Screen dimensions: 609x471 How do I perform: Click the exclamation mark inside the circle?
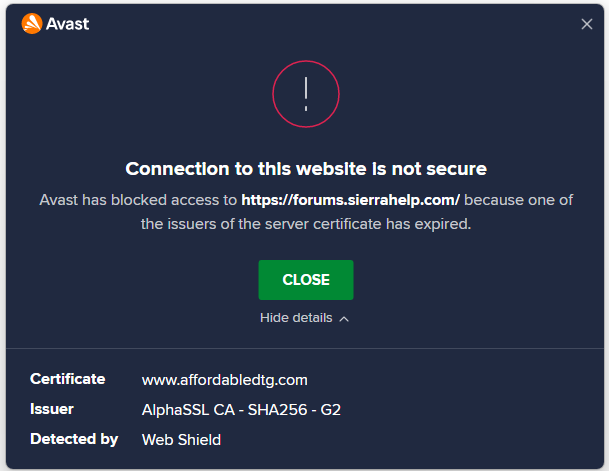coord(306,94)
